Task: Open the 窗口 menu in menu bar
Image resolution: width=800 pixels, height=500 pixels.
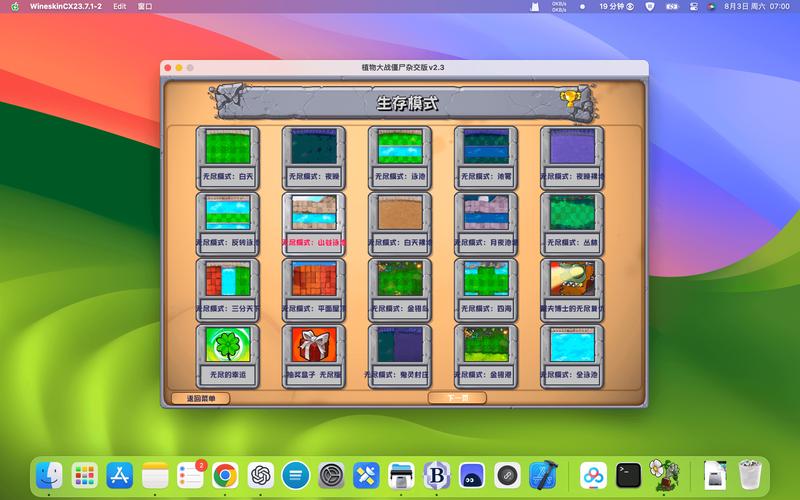Action: tap(145, 6)
